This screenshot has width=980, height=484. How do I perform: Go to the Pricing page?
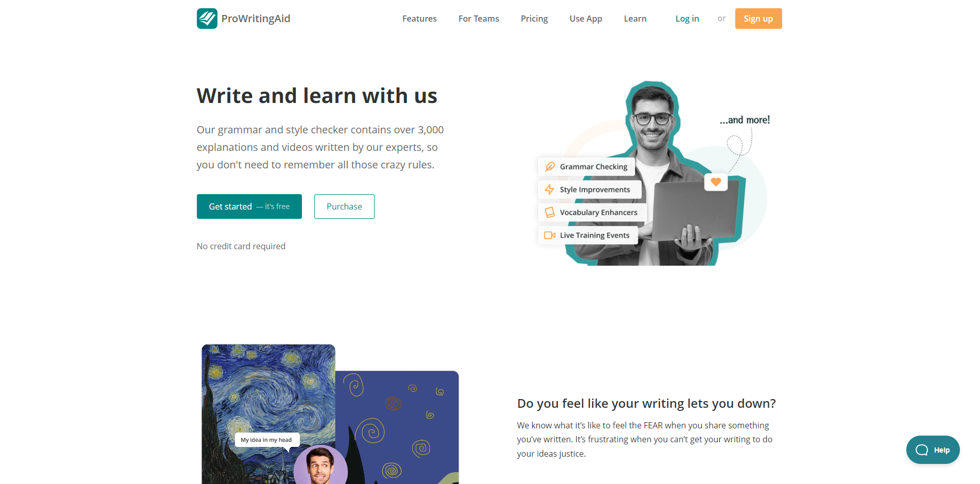[534, 19]
